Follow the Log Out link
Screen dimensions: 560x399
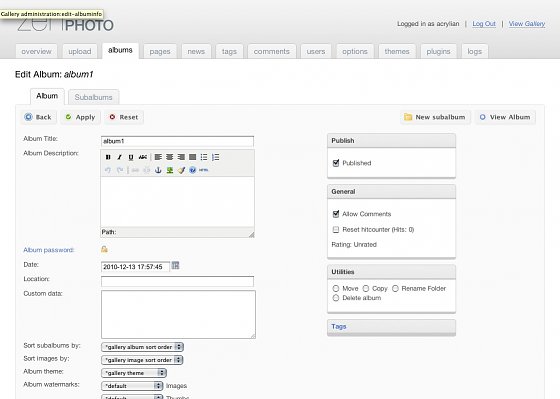(x=484, y=24)
